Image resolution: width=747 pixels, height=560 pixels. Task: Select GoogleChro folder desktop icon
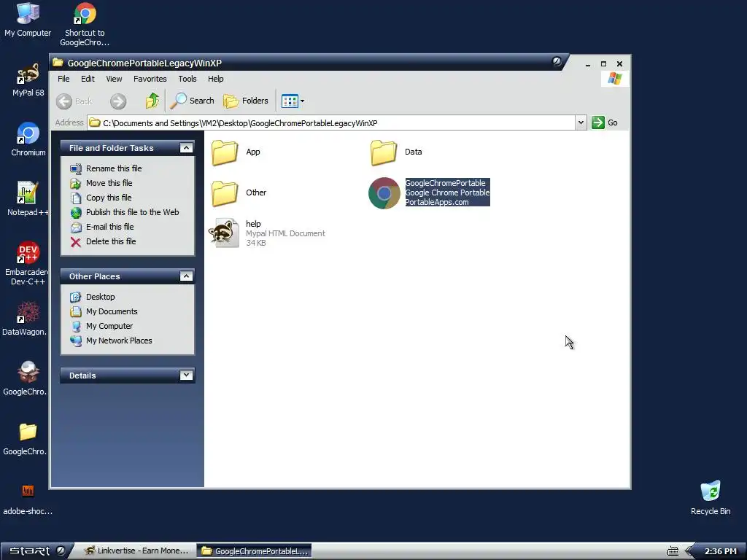(28, 432)
